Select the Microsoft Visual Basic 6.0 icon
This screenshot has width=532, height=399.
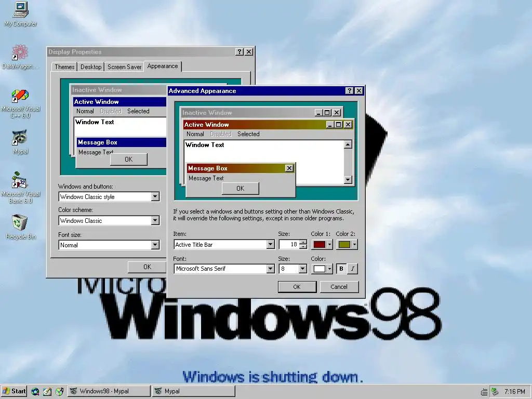click(20, 188)
